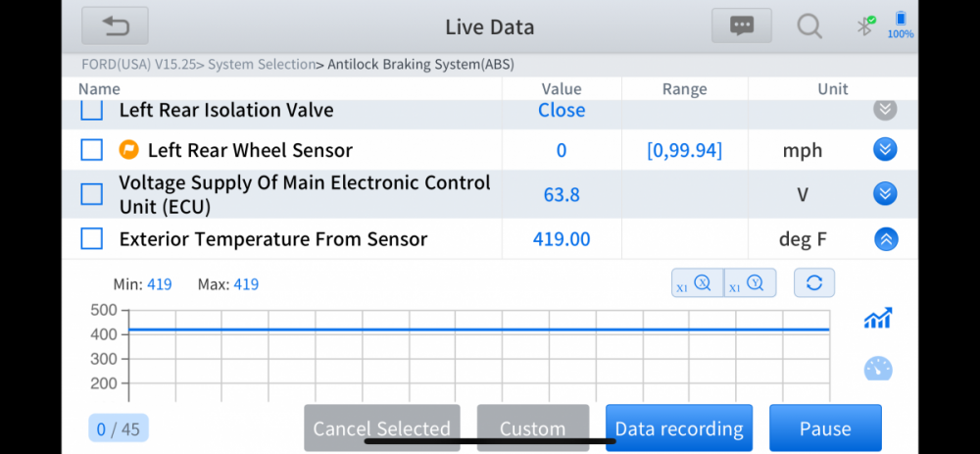
Task: Switch to gauge dial view icon
Action: [x=877, y=369]
